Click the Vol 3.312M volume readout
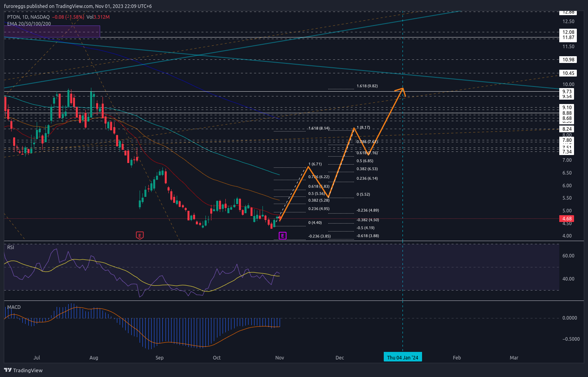 coord(98,17)
